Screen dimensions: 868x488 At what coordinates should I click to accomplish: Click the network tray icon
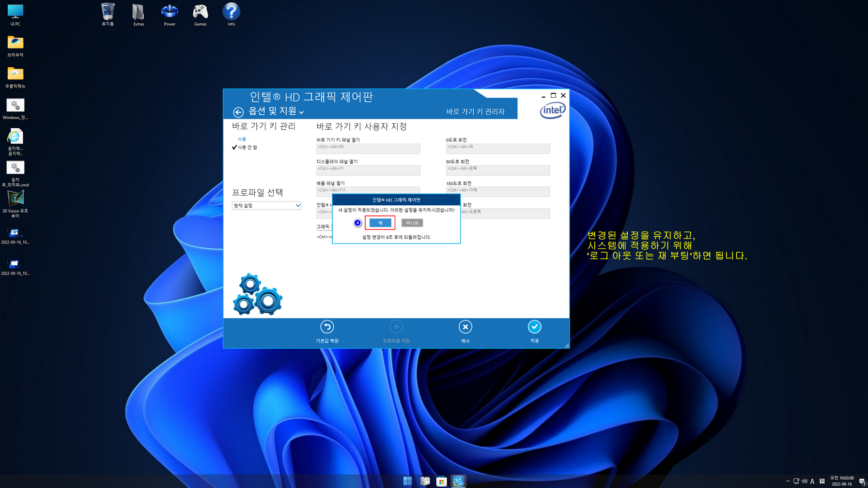click(796, 481)
